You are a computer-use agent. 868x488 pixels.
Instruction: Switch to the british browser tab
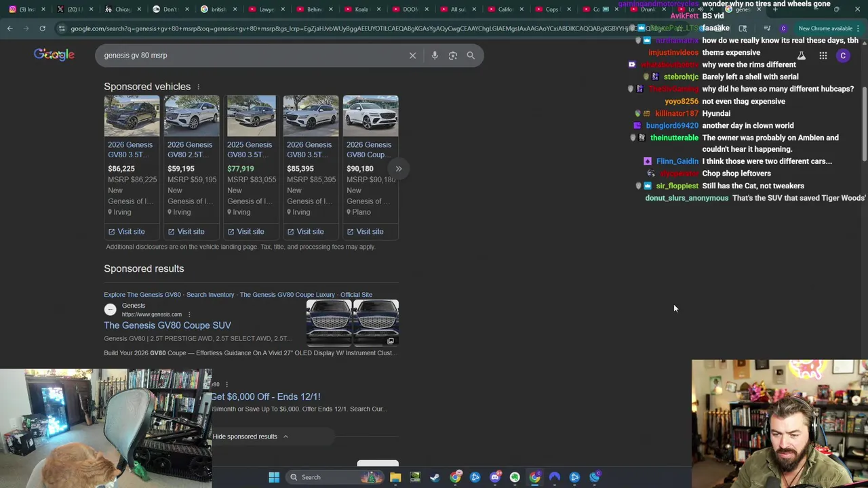[x=218, y=9]
